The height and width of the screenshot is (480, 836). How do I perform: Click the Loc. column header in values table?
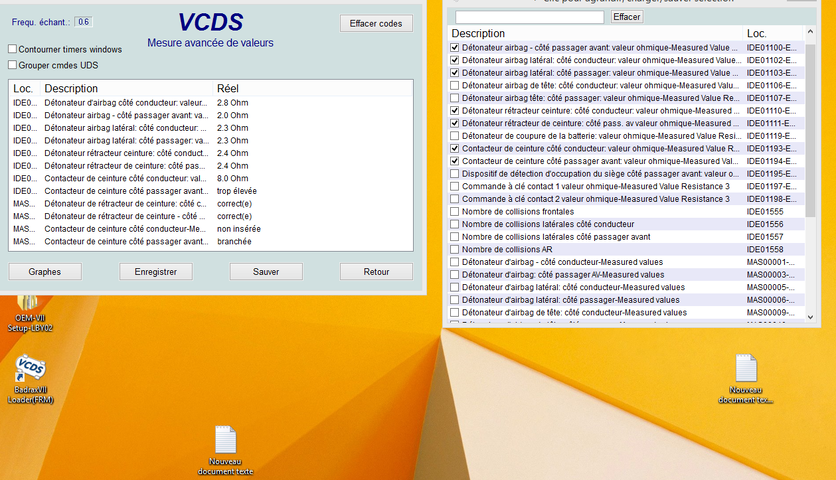(25, 89)
